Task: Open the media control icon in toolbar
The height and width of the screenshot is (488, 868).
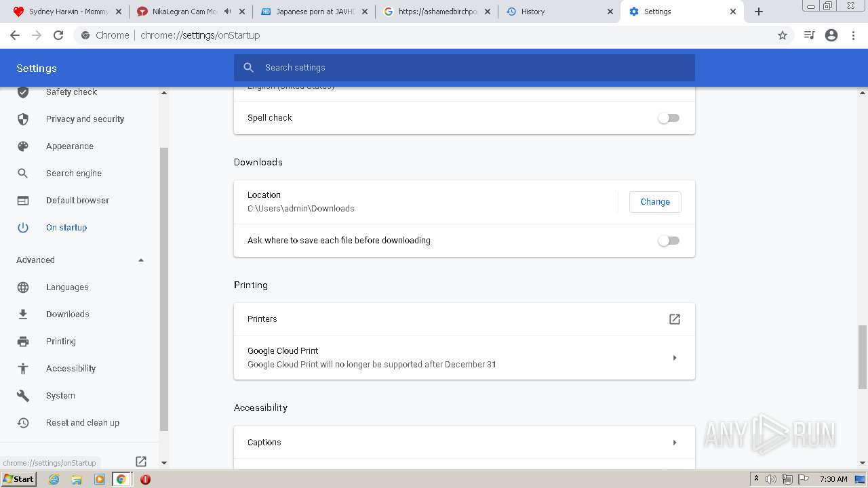Action: pos(809,35)
